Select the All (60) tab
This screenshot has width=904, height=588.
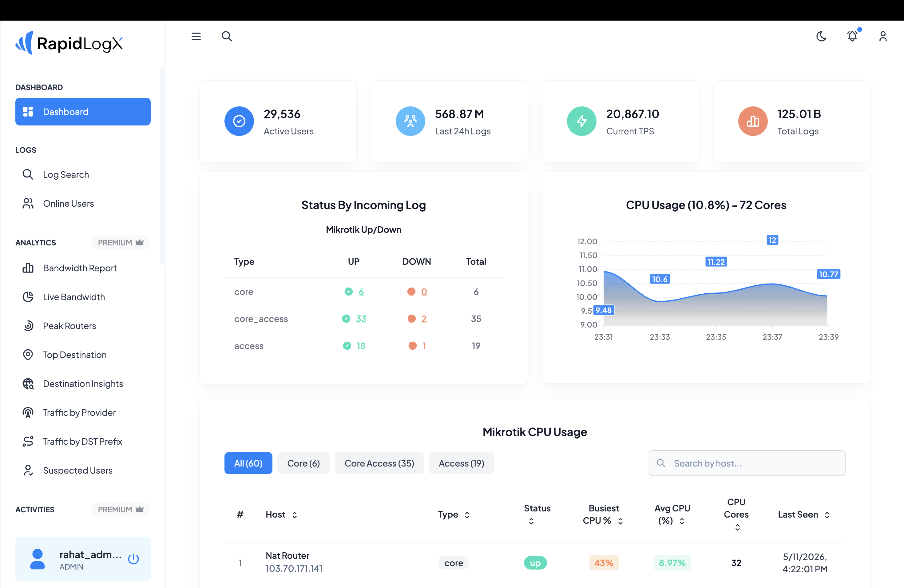pos(248,463)
